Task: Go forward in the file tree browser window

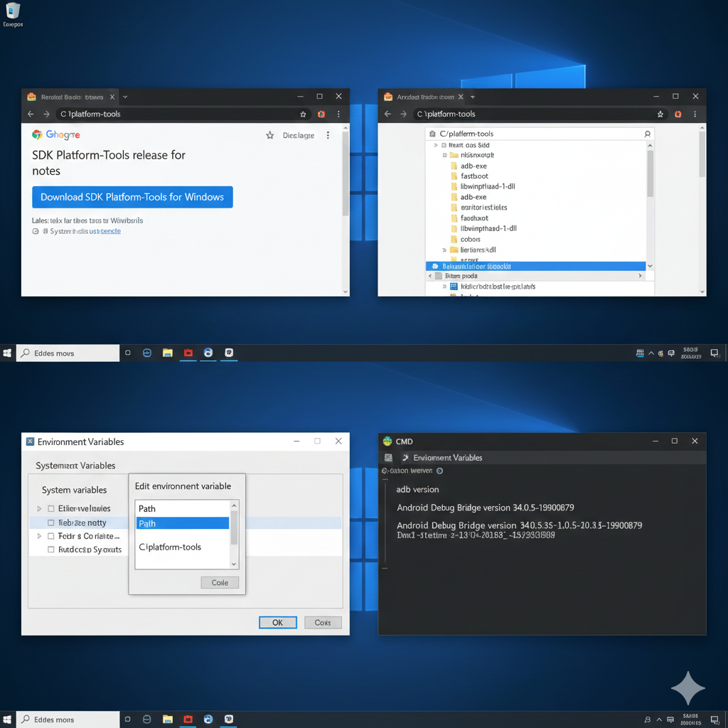Action: click(x=404, y=114)
